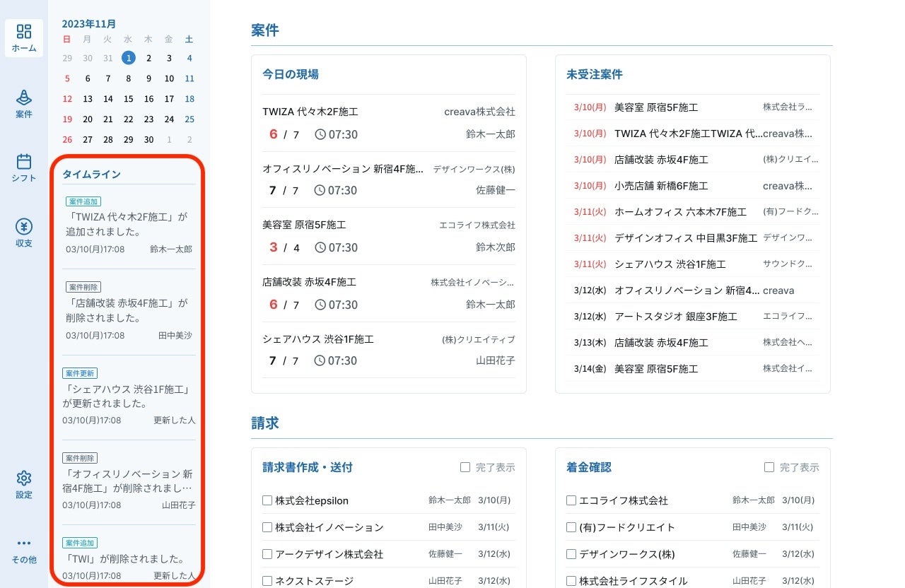Open the TWIZA 代々木2F施工 today's site entry
The height and width of the screenshot is (588, 905).
[389, 123]
